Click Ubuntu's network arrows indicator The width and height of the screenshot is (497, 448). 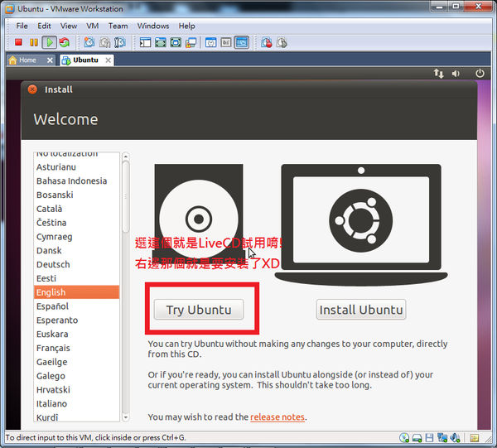coord(439,74)
